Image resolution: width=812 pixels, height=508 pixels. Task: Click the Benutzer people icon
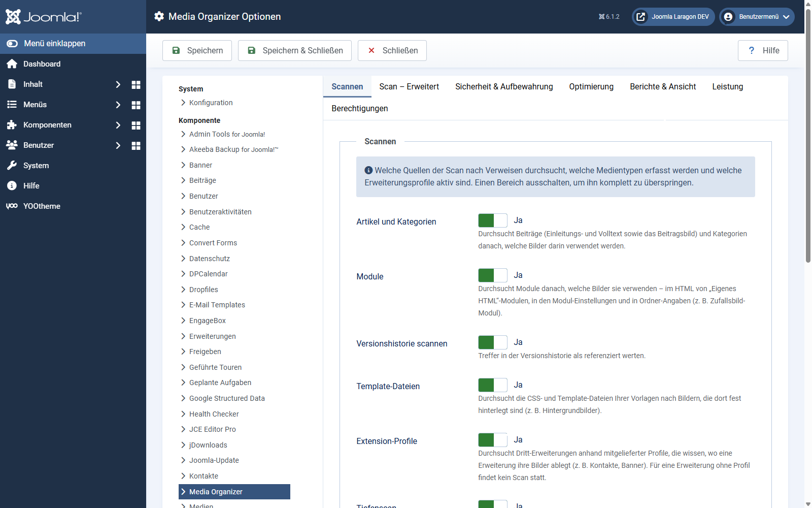(x=12, y=145)
